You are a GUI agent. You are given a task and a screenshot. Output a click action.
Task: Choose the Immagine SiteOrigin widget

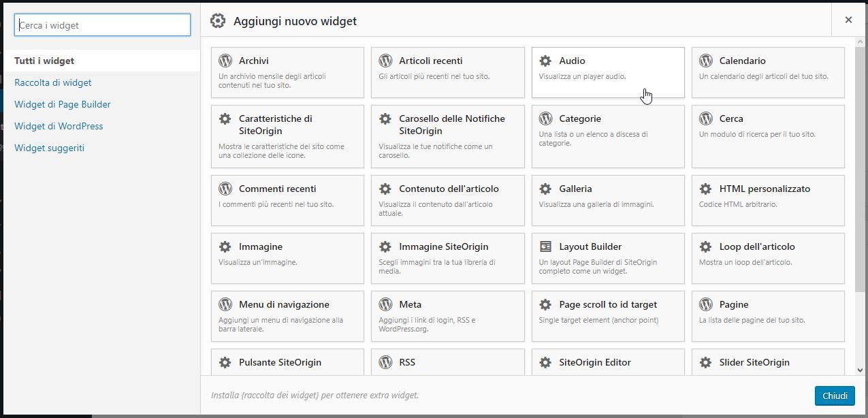pyautogui.click(x=447, y=258)
